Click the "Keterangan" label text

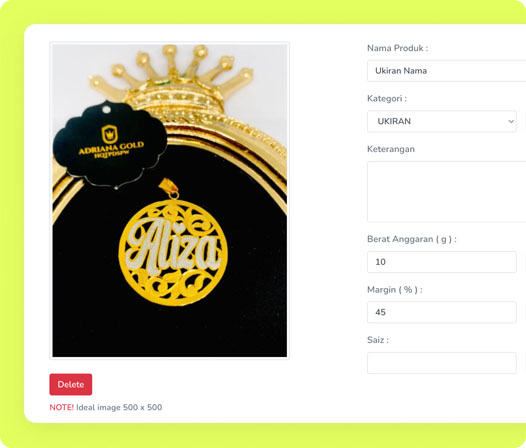[x=391, y=149]
